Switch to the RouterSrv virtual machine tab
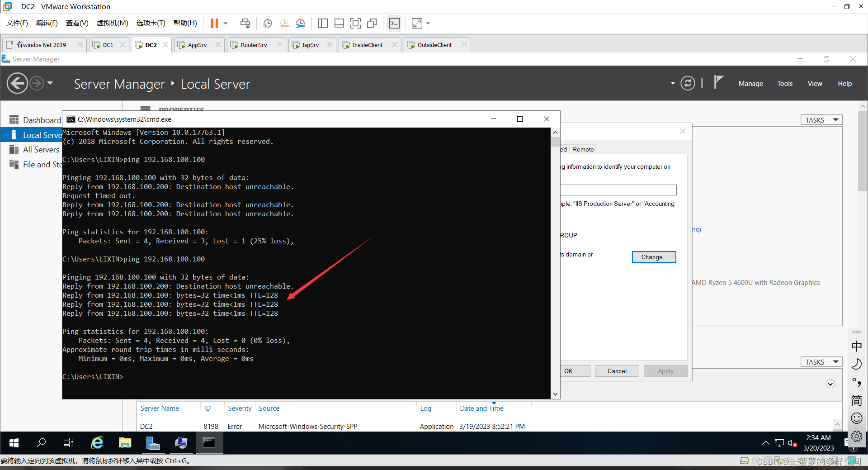Screen dimensions: 868x470 [x=254, y=45]
